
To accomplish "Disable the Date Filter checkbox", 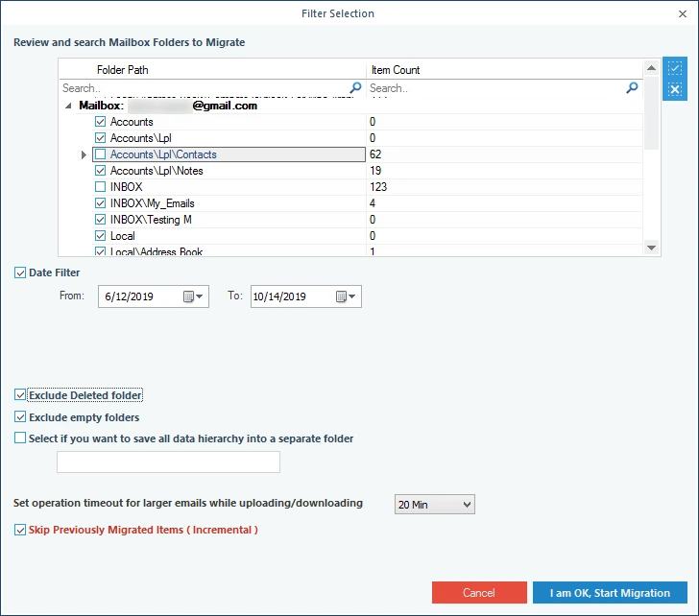I will coord(20,272).
